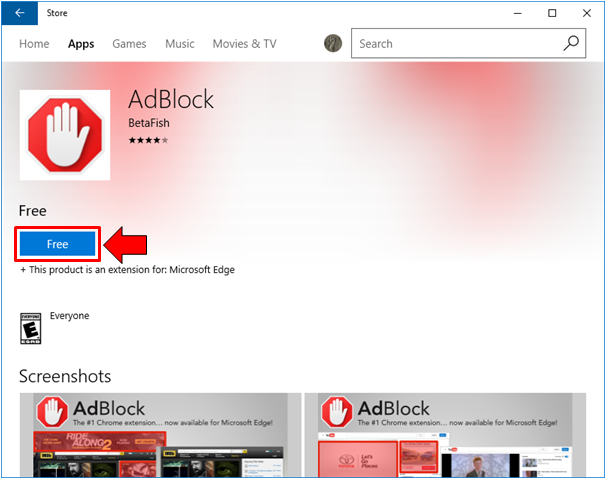
Task: Maximize the Store window
Action: click(552, 13)
